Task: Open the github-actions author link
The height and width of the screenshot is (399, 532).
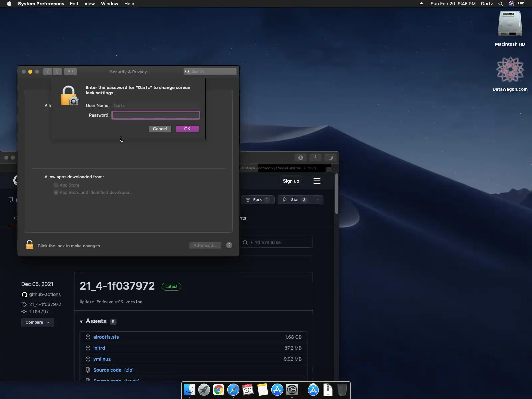Action: [45, 294]
